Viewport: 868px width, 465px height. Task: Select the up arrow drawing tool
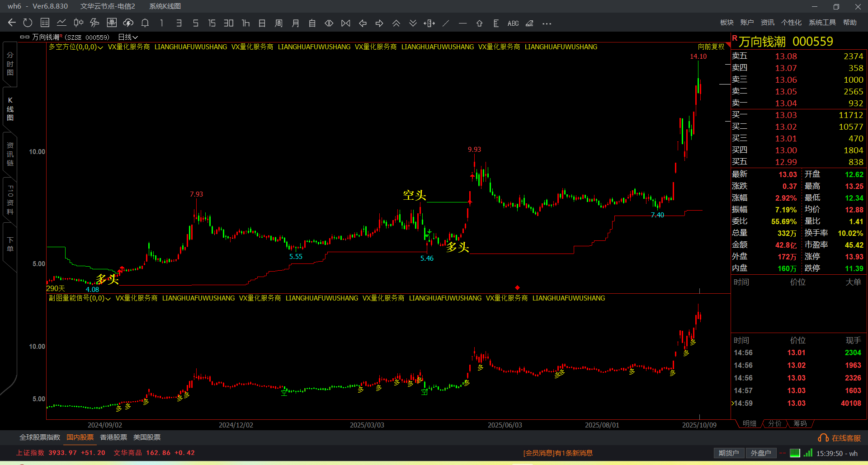(479, 23)
